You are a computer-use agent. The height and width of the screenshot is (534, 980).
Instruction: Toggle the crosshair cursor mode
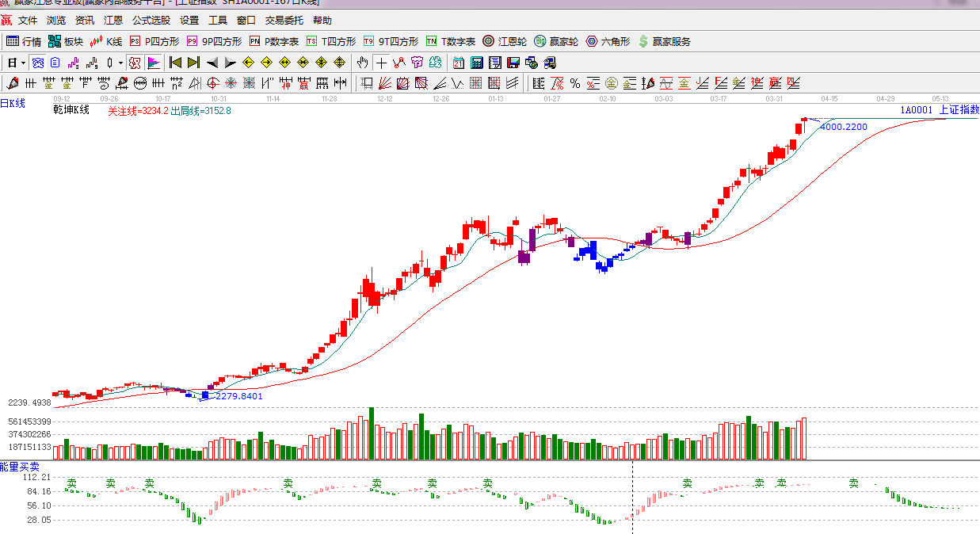pos(381,63)
